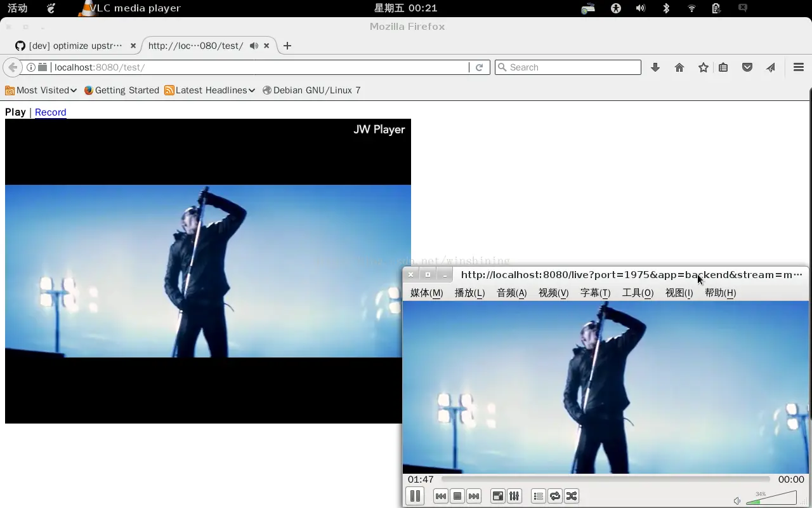
Task: Open the Record link on the page
Action: tap(50, 112)
